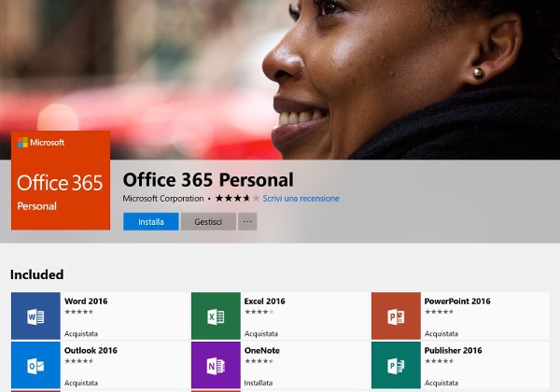Click the Gestisci button
560x392 pixels.
tap(208, 222)
